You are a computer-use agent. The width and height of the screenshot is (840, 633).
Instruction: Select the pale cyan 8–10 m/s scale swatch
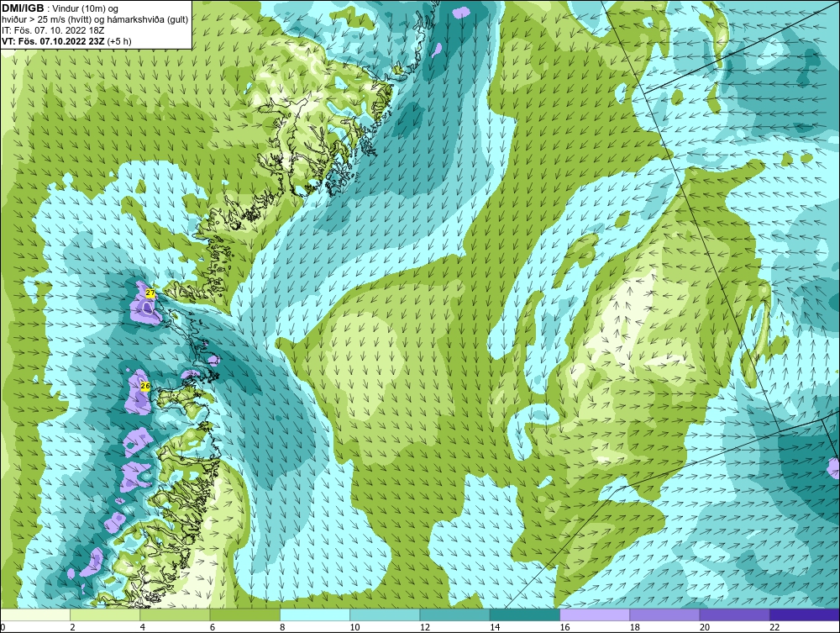point(315,615)
